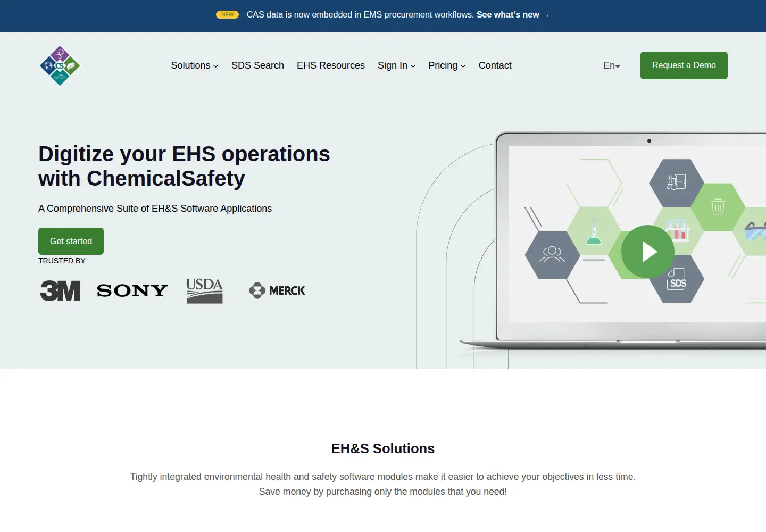Click Request a Demo button
The width and height of the screenshot is (766, 532).
point(684,65)
